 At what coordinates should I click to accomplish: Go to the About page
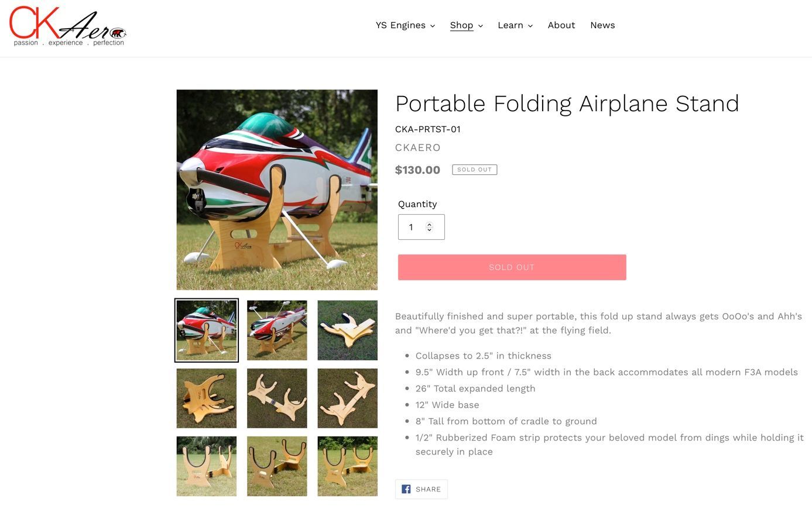[561, 25]
